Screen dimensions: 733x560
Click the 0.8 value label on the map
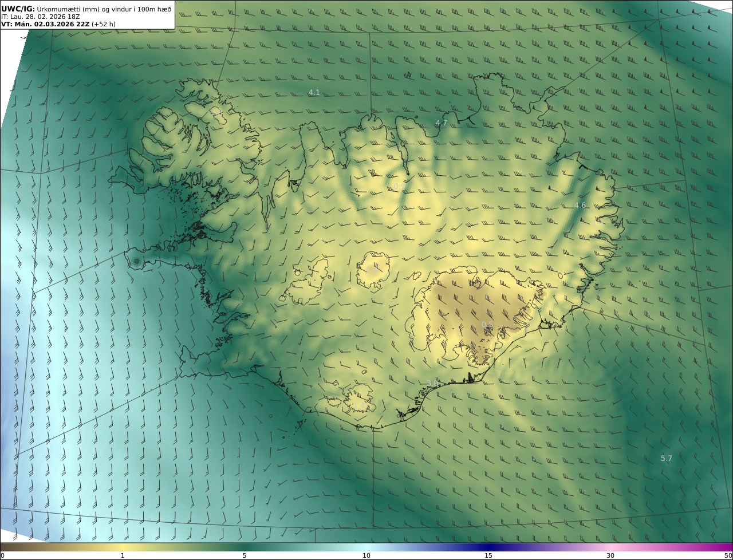[372, 269]
